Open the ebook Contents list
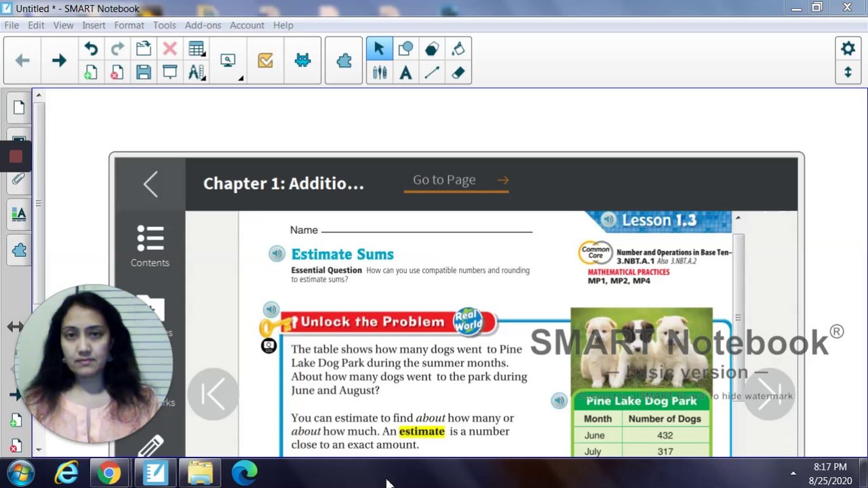The width and height of the screenshot is (868, 488). coord(150,246)
